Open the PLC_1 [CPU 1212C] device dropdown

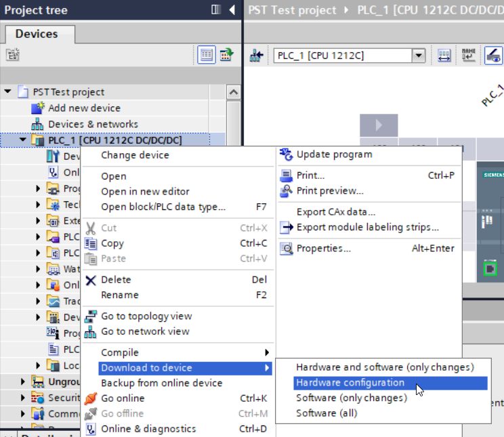(419, 56)
